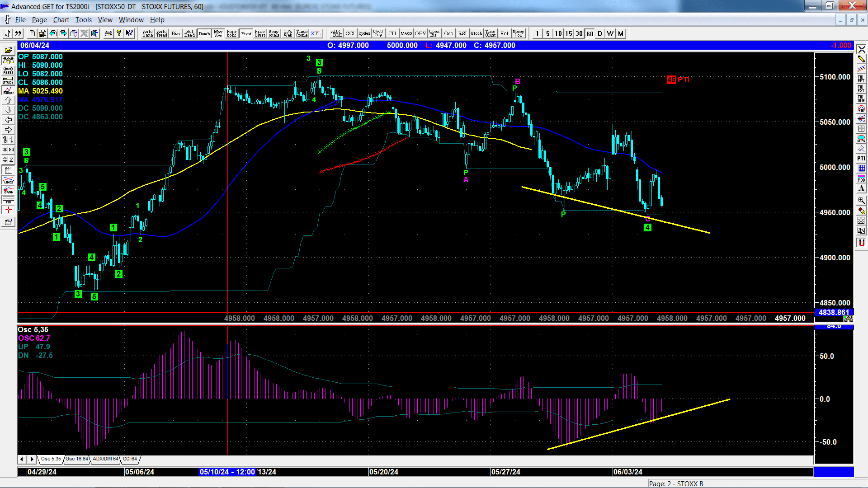Add the JTI indicator
The image size is (868, 488).
[x=392, y=33]
